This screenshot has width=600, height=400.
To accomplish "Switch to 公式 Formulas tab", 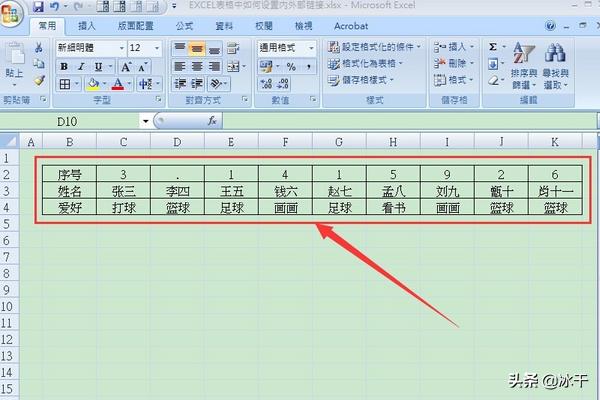I will coord(184,26).
